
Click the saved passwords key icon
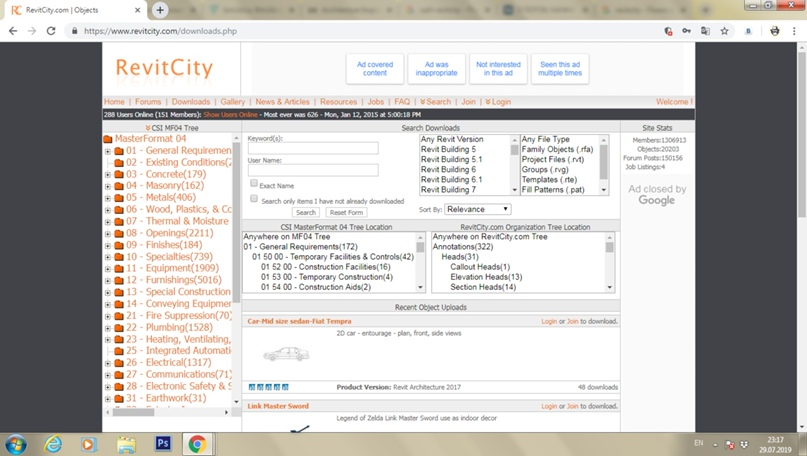point(687,31)
